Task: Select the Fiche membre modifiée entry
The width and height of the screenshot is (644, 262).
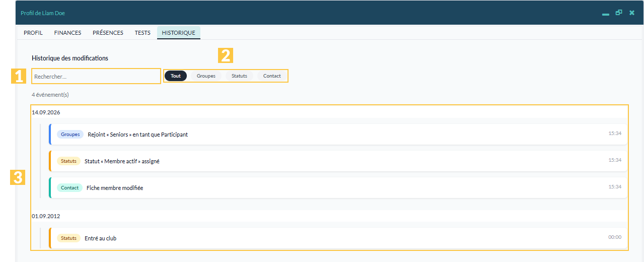Action: coord(338,188)
